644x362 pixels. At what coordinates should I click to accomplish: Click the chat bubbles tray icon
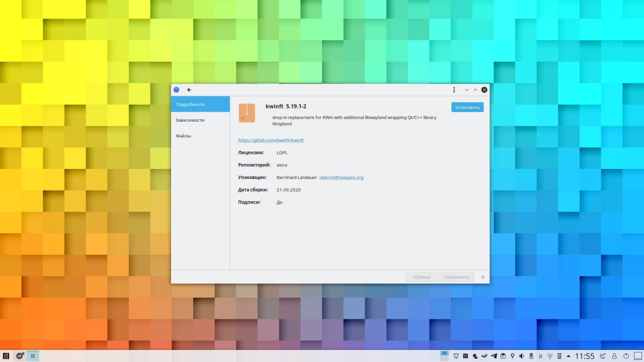pos(475,356)
